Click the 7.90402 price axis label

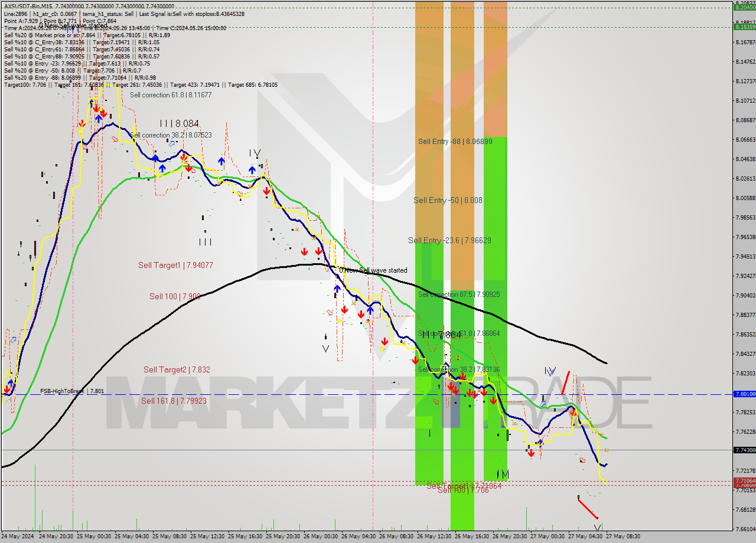click(x=745, y=295)
